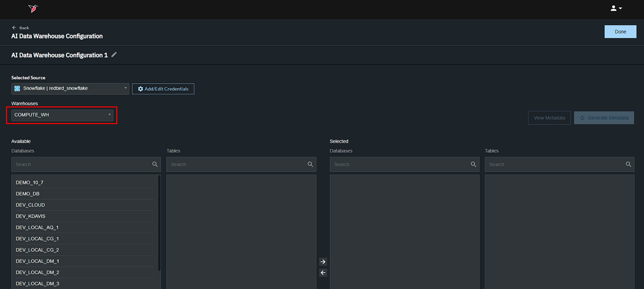This screenshot has width=644, height=289.
Task: Go back using the Back arrow
Action: click(21, 28)
